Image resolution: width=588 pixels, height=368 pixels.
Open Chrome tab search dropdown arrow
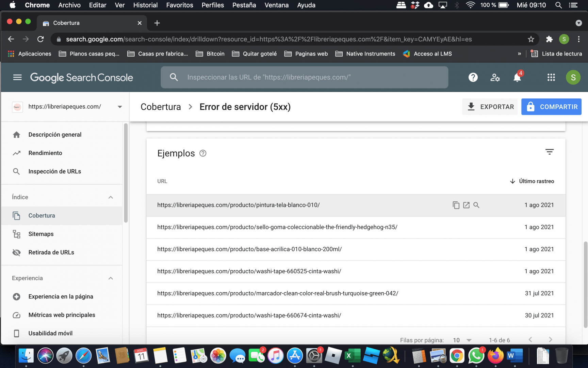click(x=578, y=23)
